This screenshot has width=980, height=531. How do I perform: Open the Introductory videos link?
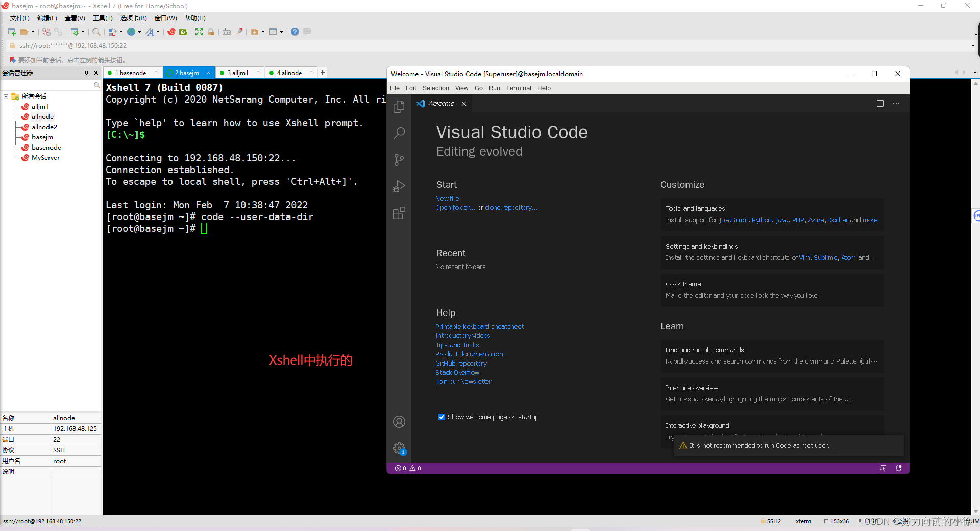463,335
